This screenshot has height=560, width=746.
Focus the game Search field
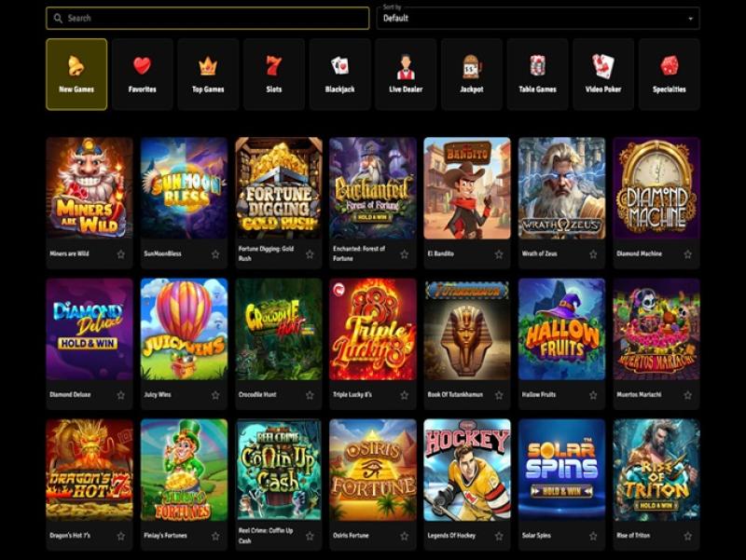tap(207, 18)
